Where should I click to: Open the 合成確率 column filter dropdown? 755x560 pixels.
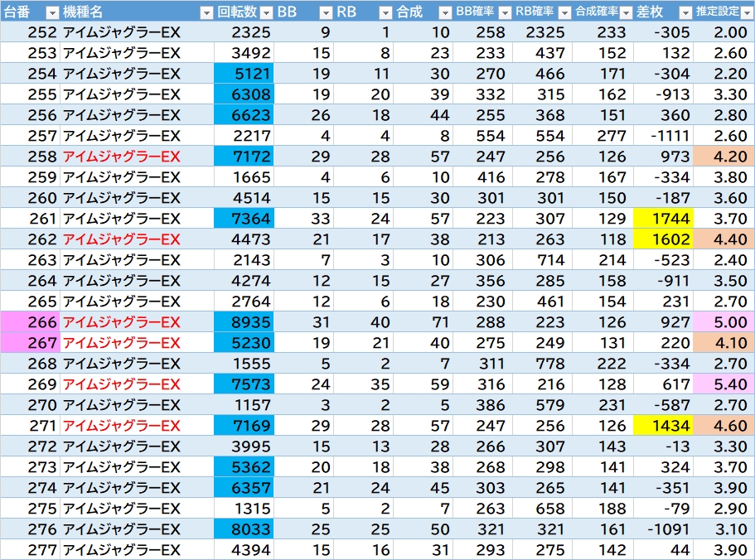(x=626, y=12)
